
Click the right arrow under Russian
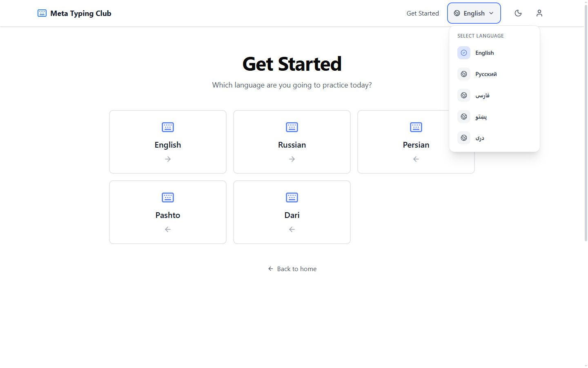click(292, 159)
